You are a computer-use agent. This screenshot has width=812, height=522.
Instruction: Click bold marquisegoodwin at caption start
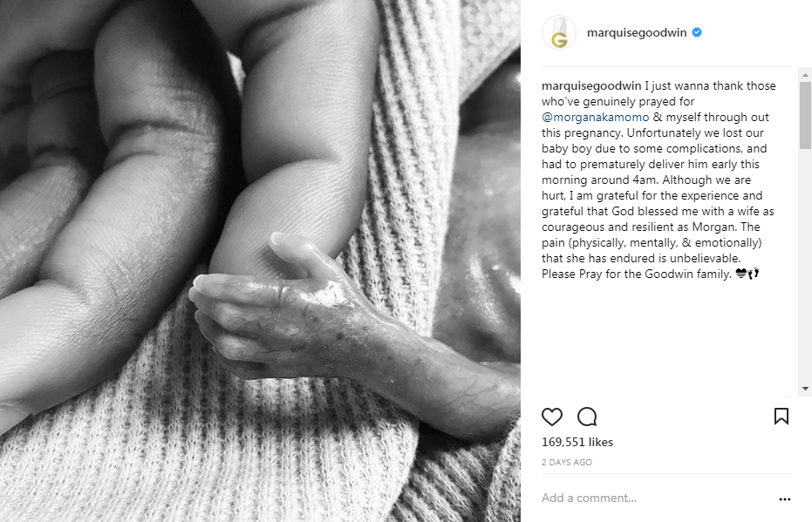click(x=591, y=86)
